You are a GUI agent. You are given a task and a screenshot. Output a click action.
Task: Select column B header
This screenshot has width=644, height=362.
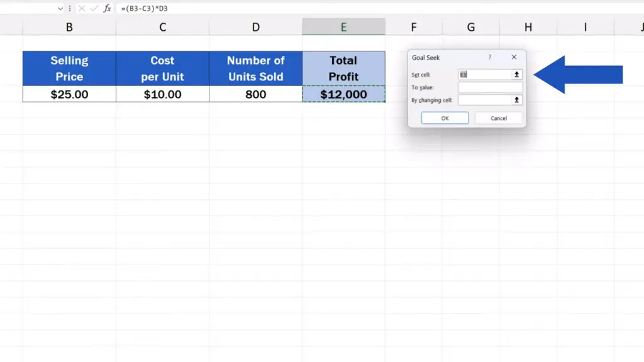[x=69, y=27]
